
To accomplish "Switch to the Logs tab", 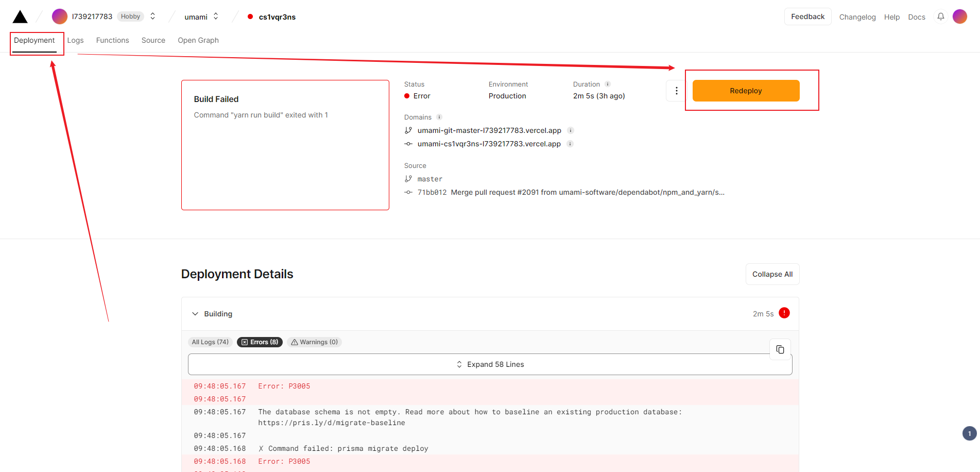I will 75,40.
